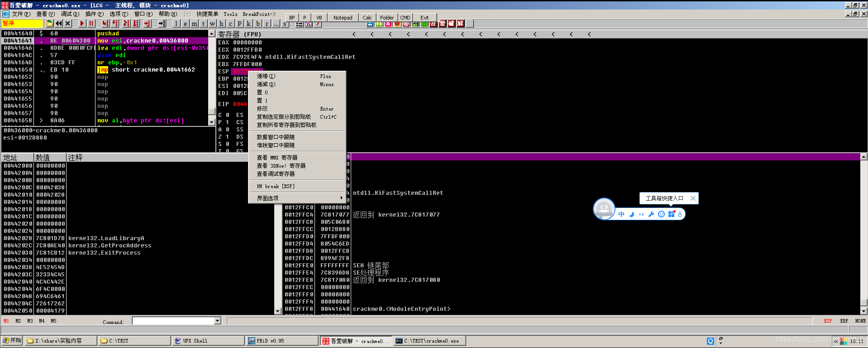Choose 数据窗口中跟随 in context menu
Image resolution: width=868 pixels, height=348 pixels.
(x=297, y=137)
